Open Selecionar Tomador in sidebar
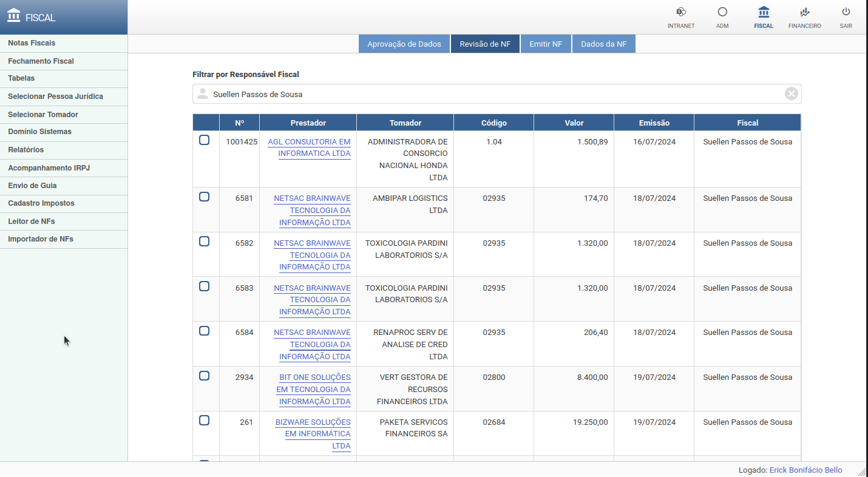This screenshot has height=477, width=868. click(64, 115)
